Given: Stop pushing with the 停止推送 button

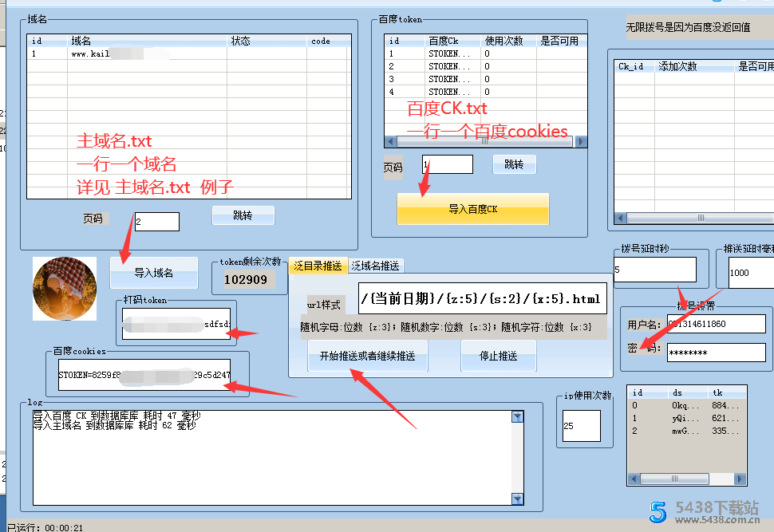Looking at the screenshot, I should [498, 356].
